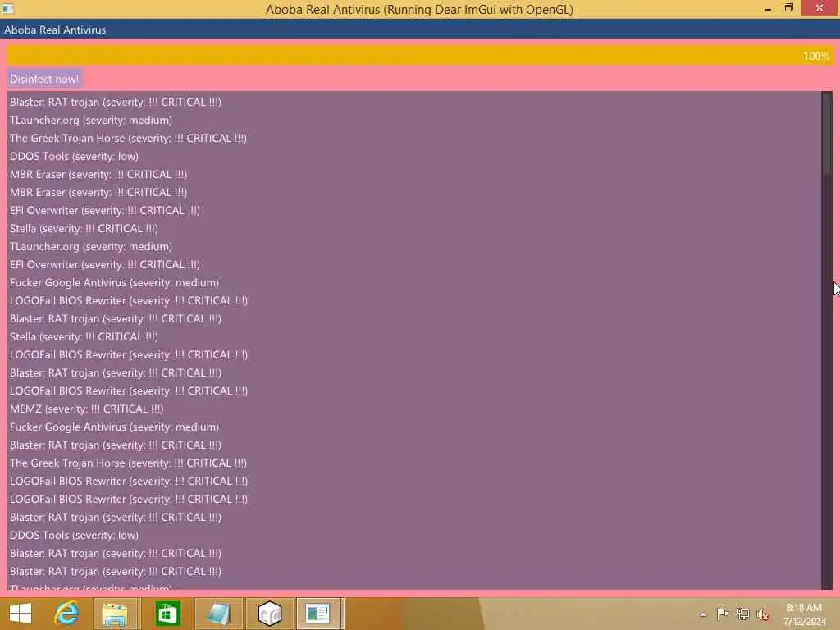Click the running Aboba Antivirus taskbar icon
This screenshot has width=840, height=630.
(318, 614)
